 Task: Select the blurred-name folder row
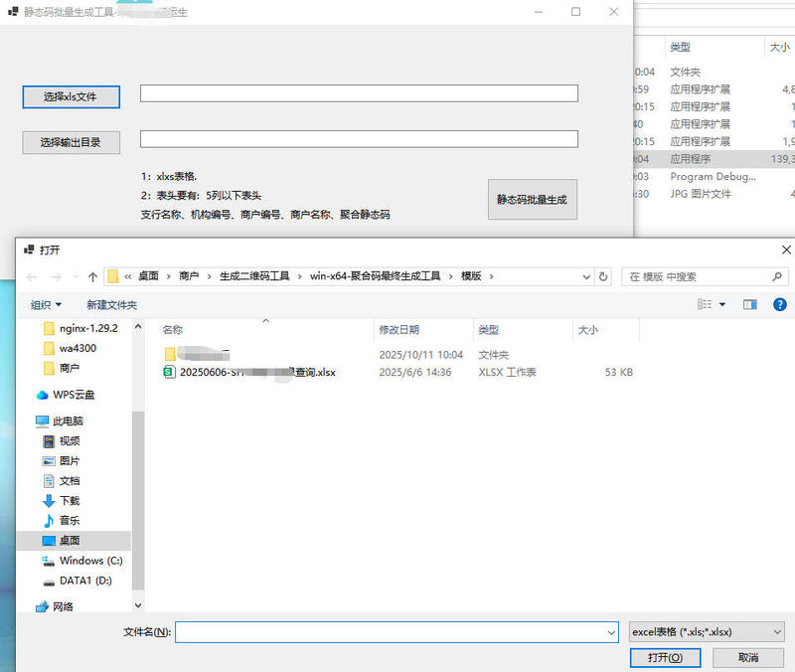click(398, 355)
